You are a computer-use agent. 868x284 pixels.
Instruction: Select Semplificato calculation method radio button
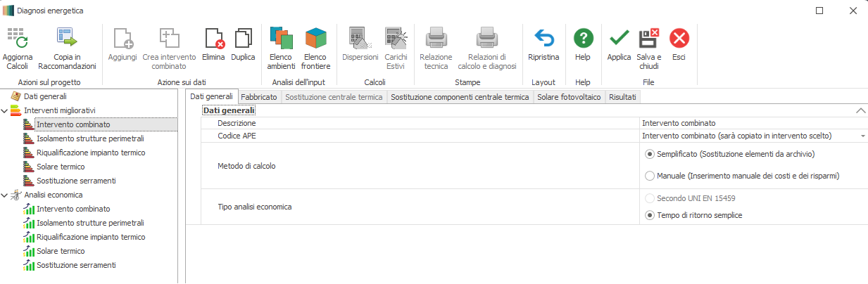pyautogui.click(x=650, y=154)
